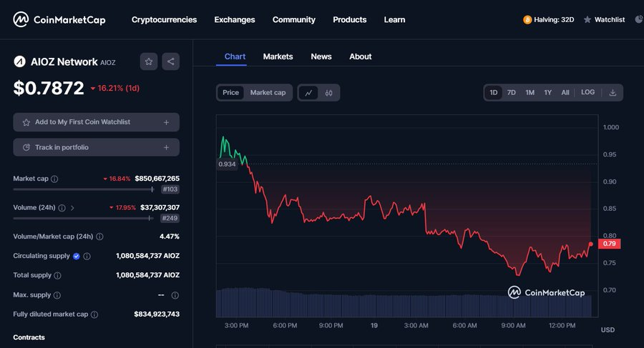Switch to the Markets tab
This screenshot has height=348, width=644.
(x=278, y=56)
